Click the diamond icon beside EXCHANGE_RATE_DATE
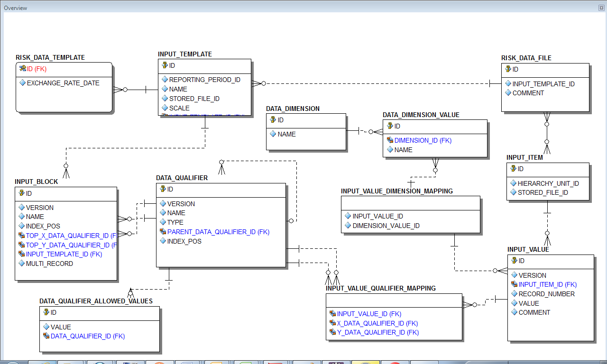The height and width of the screenshot is (364, 607). pyautogui.click(x=22, y=83)
